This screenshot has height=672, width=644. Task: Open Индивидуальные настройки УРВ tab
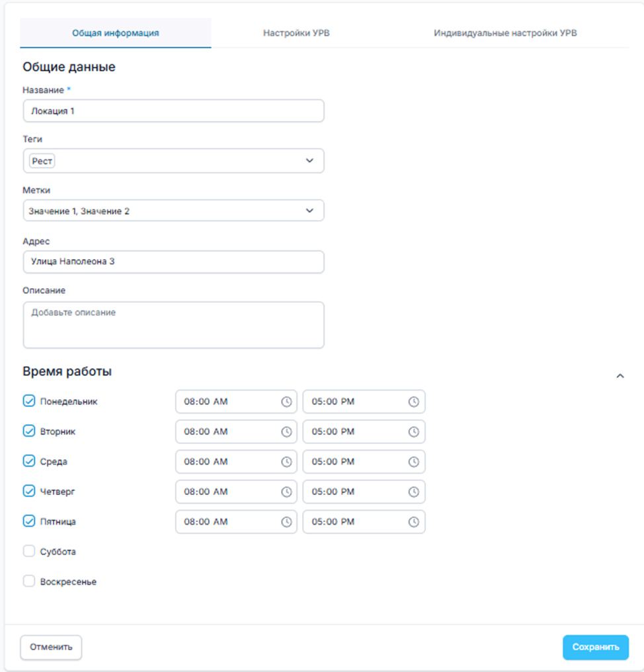click(505, 33)
